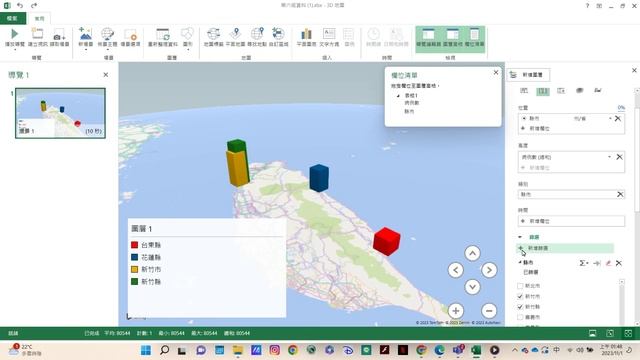Select heat map visualization icon

580,91
